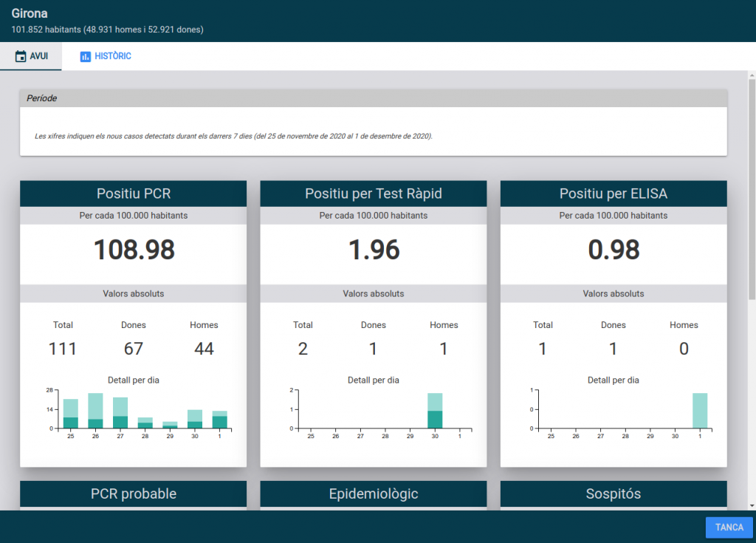Click the Positiu PCR Dones value 67

[134, 349]
